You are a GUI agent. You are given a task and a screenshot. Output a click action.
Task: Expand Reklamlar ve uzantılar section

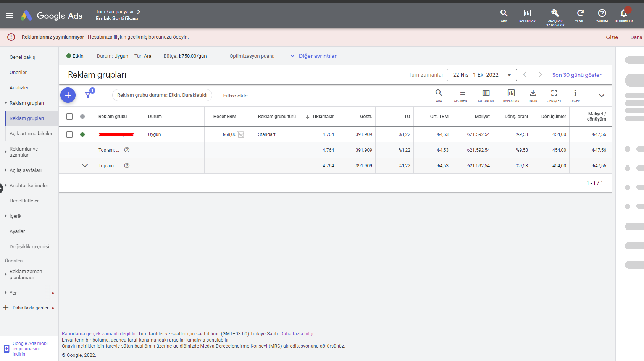(x=6, y=152)
